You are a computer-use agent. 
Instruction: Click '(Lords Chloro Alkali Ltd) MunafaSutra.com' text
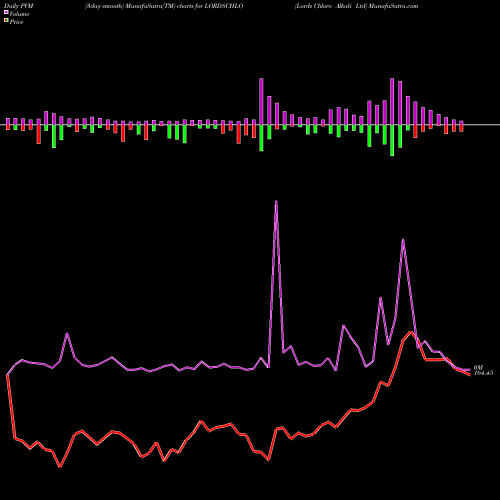pos(356,6)
